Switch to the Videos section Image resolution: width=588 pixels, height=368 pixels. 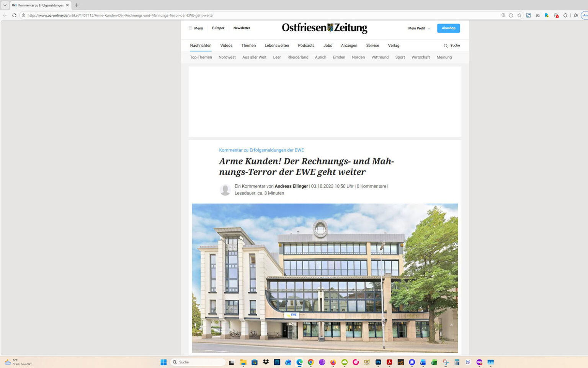(x=226, y=45)
